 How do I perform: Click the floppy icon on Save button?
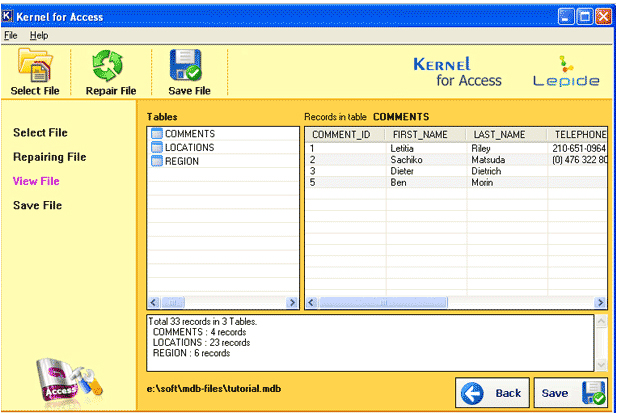pos(594,393)
